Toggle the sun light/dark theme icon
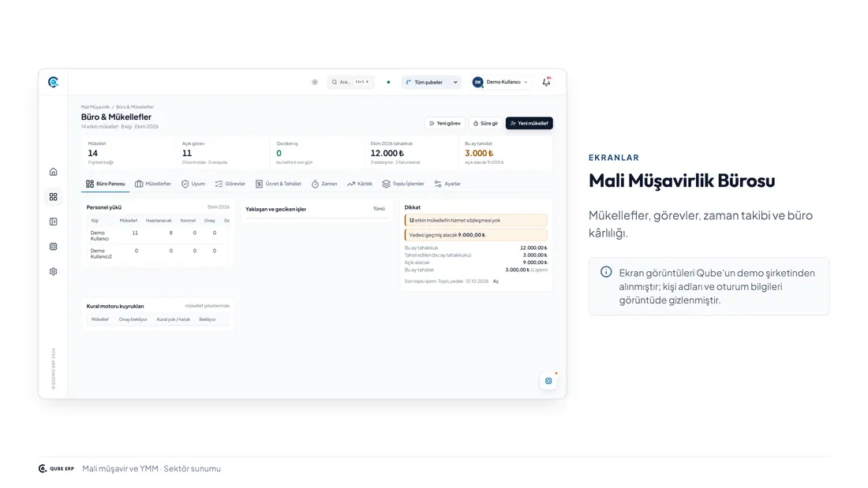Screen dimensions: 868x488 pos(314,83)
